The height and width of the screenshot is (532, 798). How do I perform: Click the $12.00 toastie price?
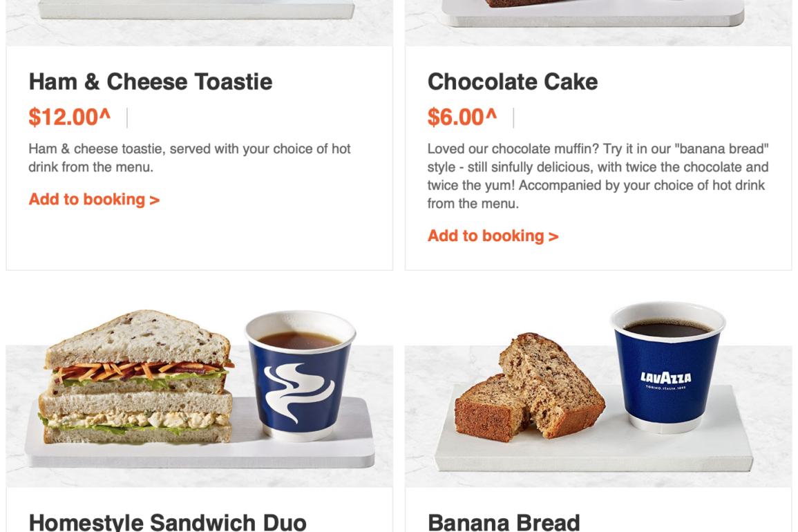(69, 117)
